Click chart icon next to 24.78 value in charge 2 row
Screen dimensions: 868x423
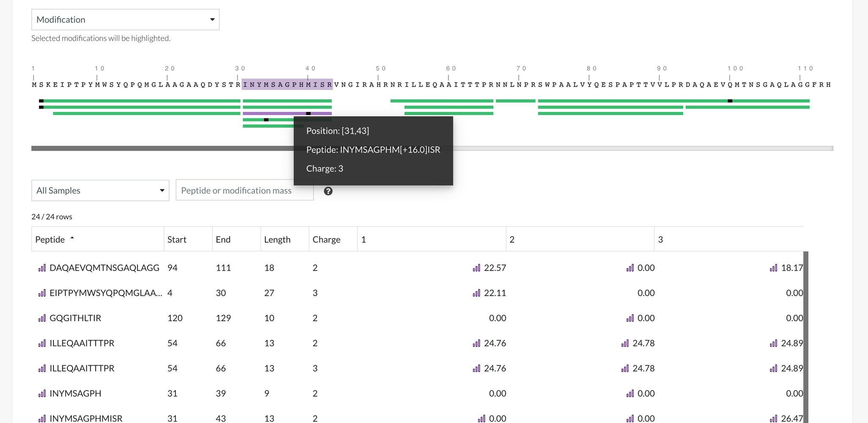625,343
